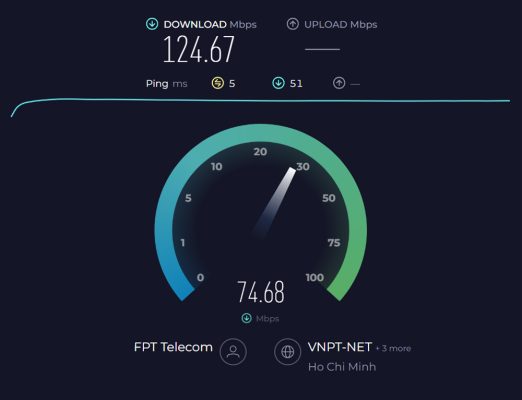Image resolution: width=522 pixels, height=400 pixels.
Task: Click the globe icon to change server
Action: [x=288, y=352]
